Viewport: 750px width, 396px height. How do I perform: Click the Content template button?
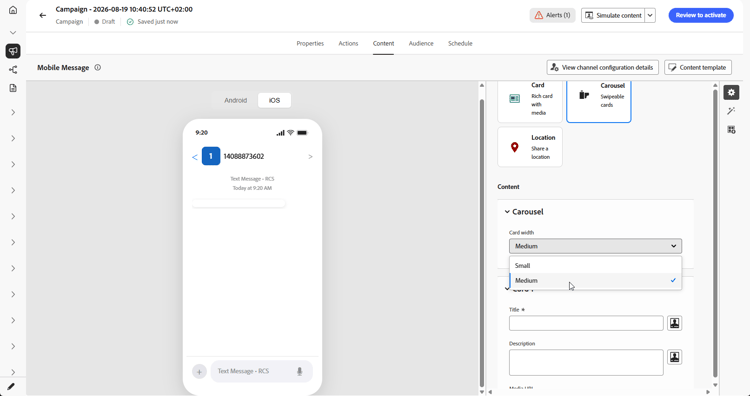pyautogui.click(x=698, y=67)
